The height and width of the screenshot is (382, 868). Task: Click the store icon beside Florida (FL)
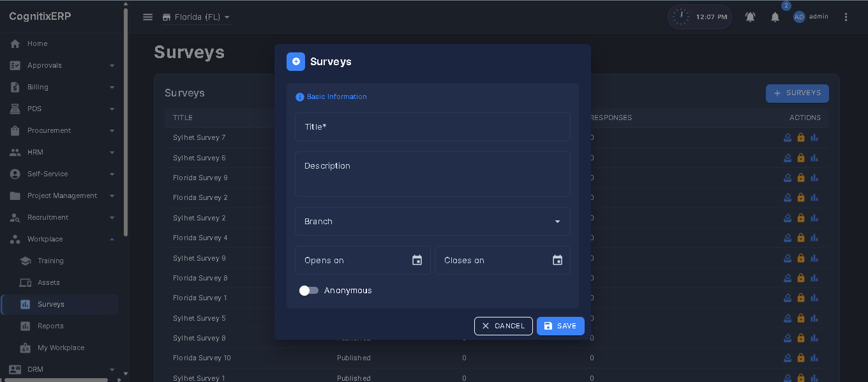[x=167, y=17]
